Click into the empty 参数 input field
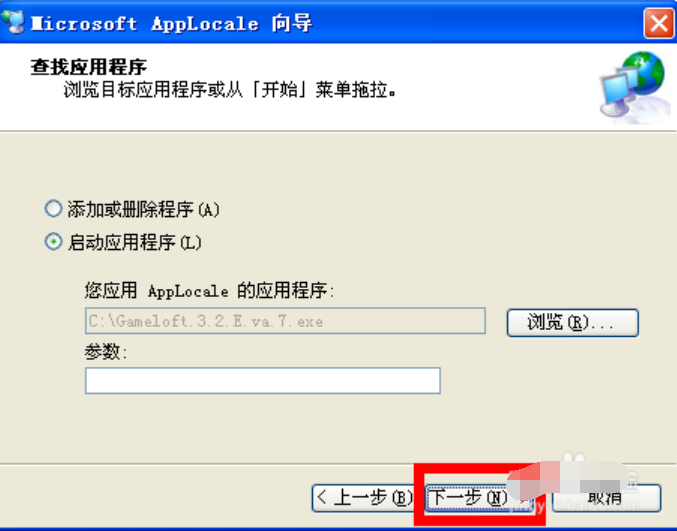The image size is (677, 531). point(263,380)
